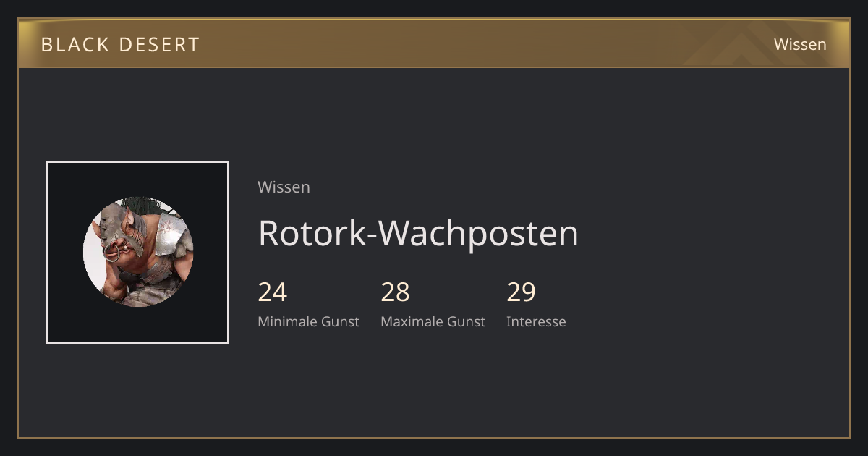Click the orc's dark mohawk hair
The image size is (868, 456).
[x=139, y=204]
